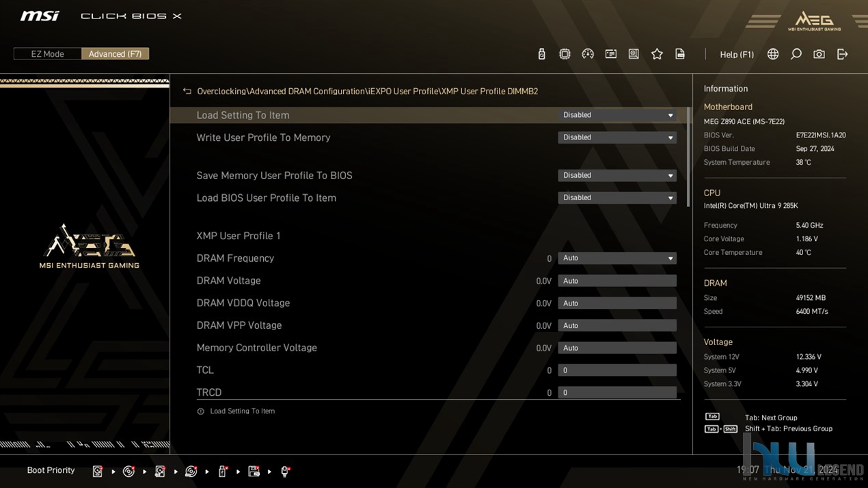Click the 6400 MT/s DRAM speed value
The image size is (868, 488).
pos(811,312)
